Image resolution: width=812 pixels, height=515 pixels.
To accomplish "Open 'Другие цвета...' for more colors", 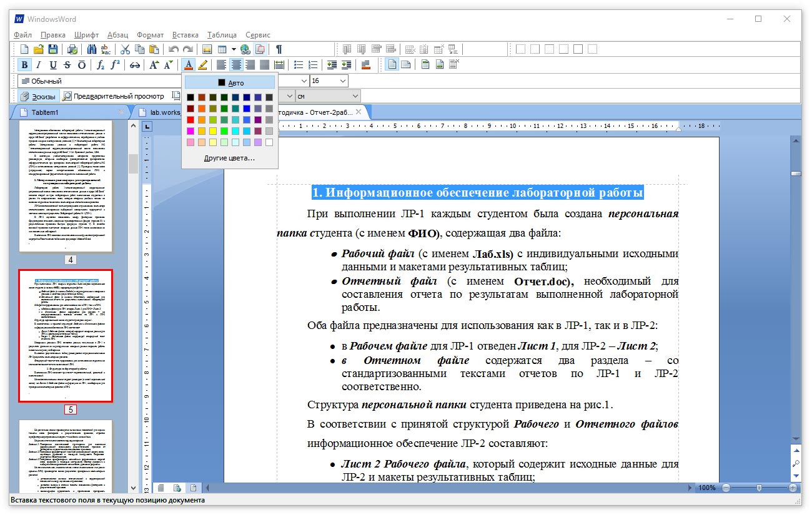I will [229, 158].
